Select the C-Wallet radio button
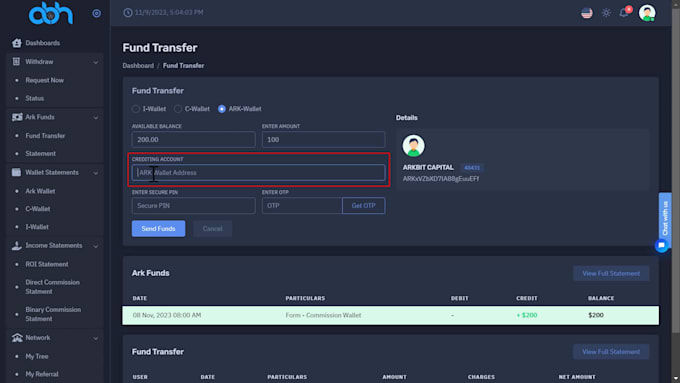Screen dimensions: 680x383 coord(178,109)
